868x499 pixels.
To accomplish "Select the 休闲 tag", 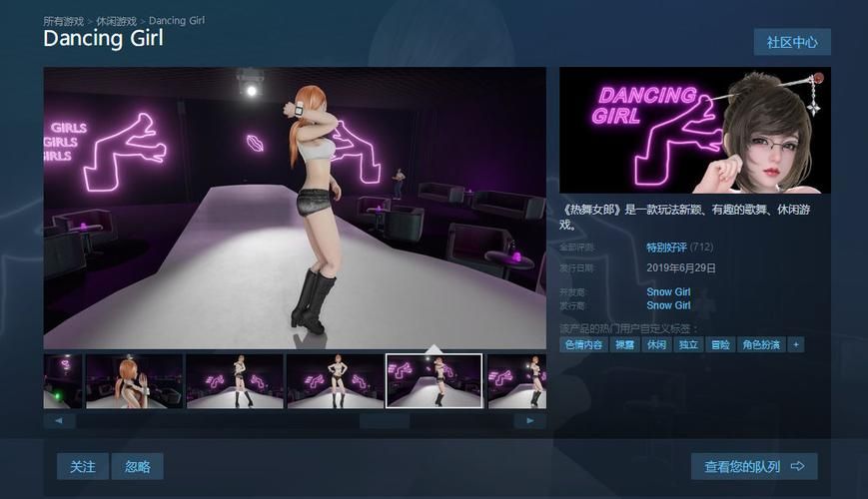I will click(655, 344).
